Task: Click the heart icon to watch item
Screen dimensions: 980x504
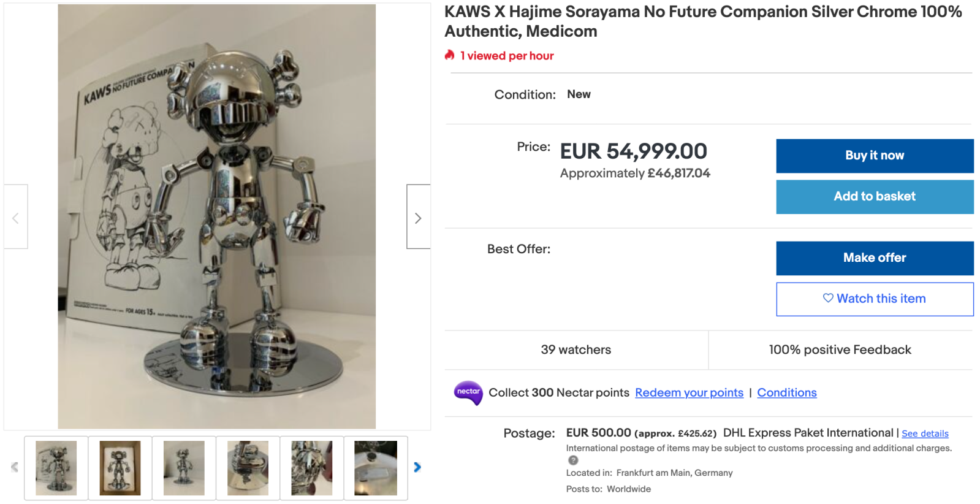Action: pos(828,298)
